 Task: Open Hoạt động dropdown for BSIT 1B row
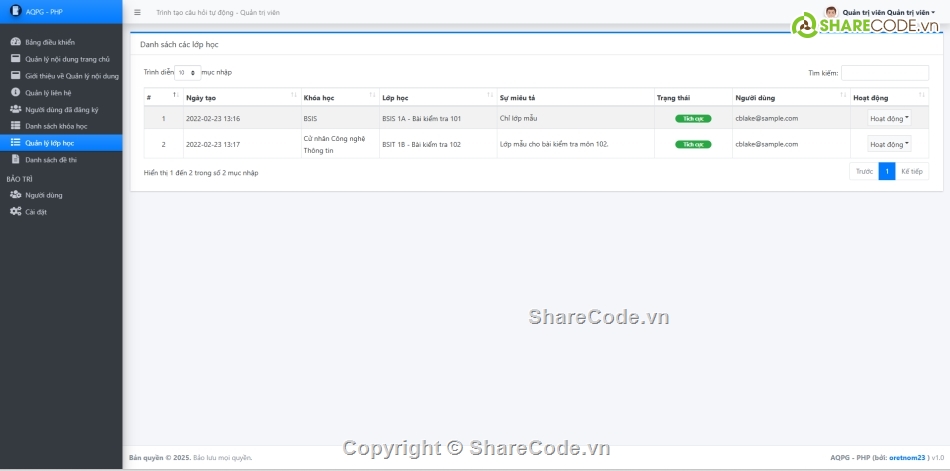(x=889, y=144)
